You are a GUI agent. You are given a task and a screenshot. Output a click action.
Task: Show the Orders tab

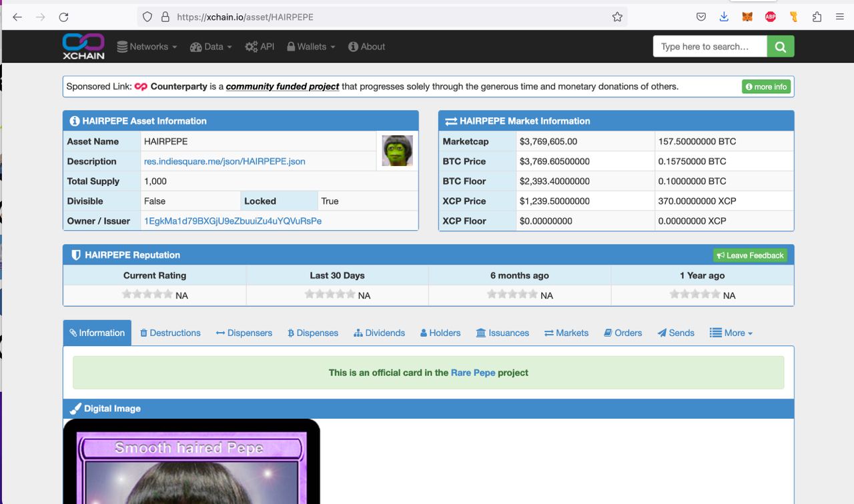(x=623, y=333)
